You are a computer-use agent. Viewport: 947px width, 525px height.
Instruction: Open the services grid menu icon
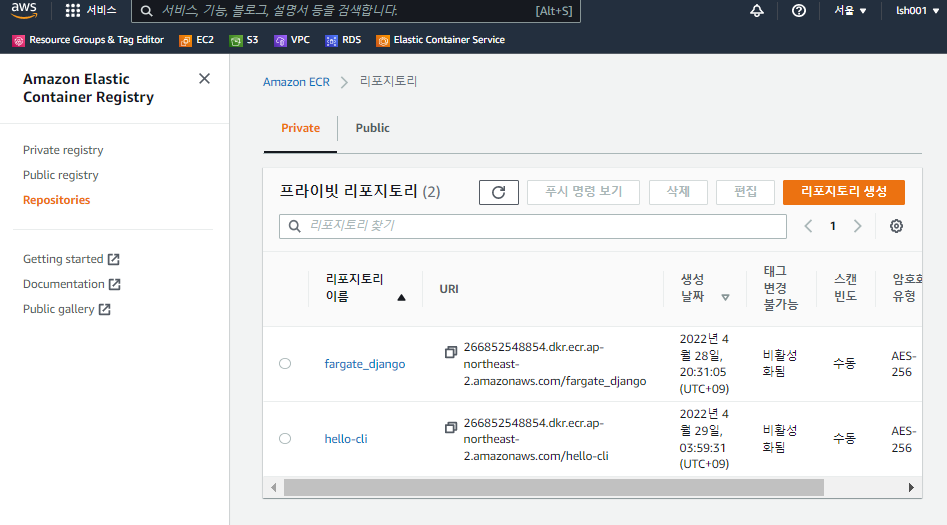(x=72, y=10)
